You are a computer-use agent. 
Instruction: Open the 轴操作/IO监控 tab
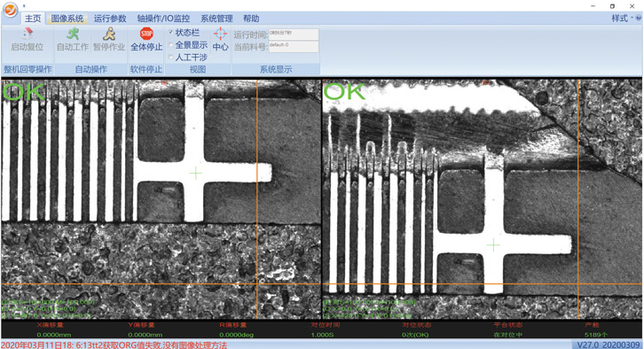(163, 19)
